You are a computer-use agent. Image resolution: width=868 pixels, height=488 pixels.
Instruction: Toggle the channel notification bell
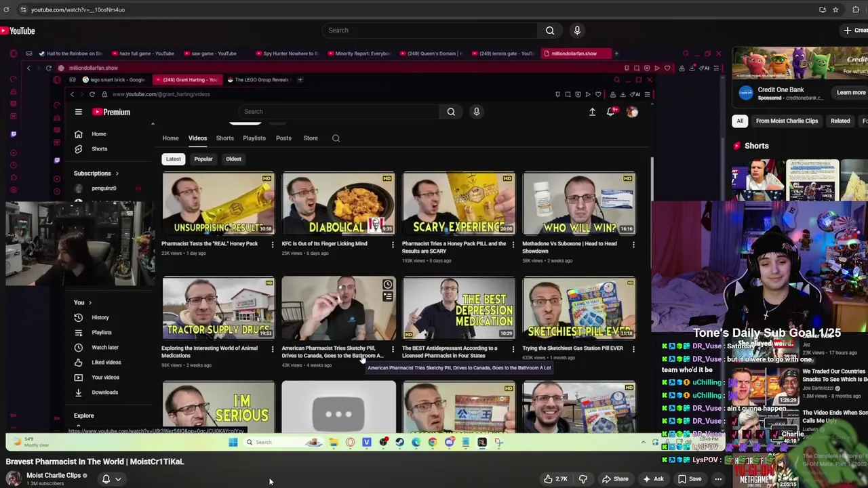[x=106, y=479]
